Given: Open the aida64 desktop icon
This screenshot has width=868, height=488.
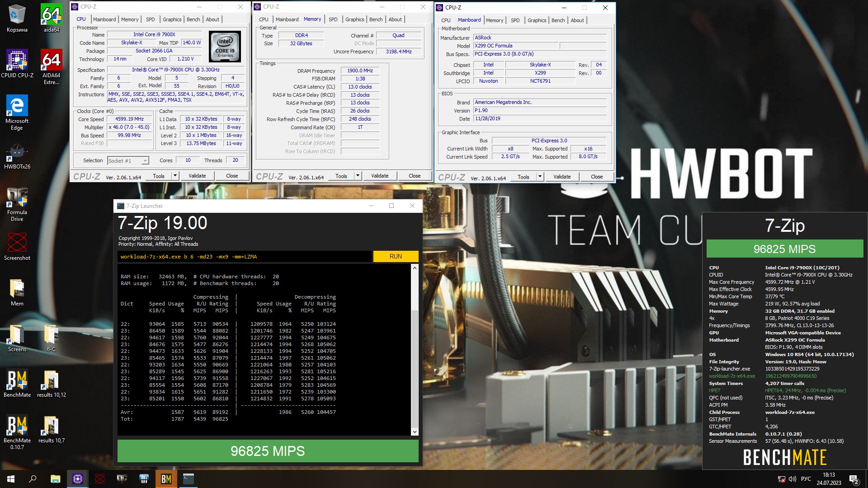Looking at the screenshot, I should pyautogui.click(x=52, y=19).
